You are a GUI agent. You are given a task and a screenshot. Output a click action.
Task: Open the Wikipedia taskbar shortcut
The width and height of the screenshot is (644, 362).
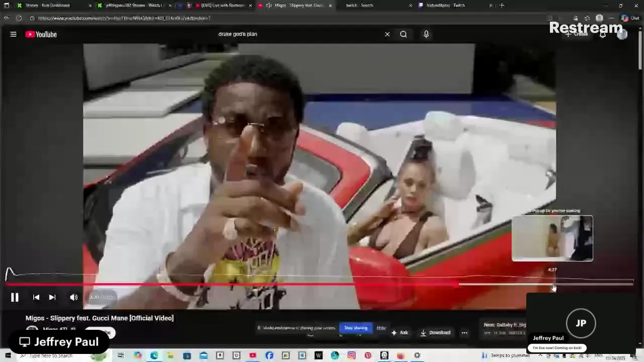click(318, 355)
